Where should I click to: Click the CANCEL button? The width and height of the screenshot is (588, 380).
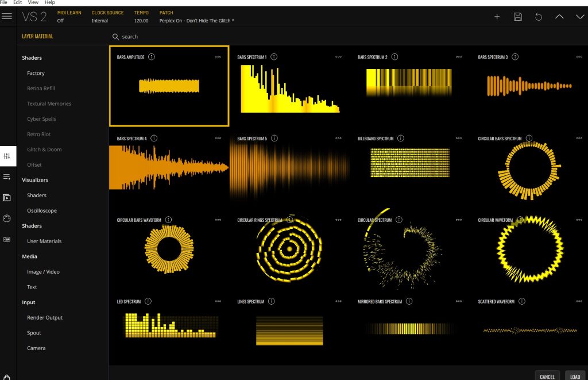pos(547,376)
